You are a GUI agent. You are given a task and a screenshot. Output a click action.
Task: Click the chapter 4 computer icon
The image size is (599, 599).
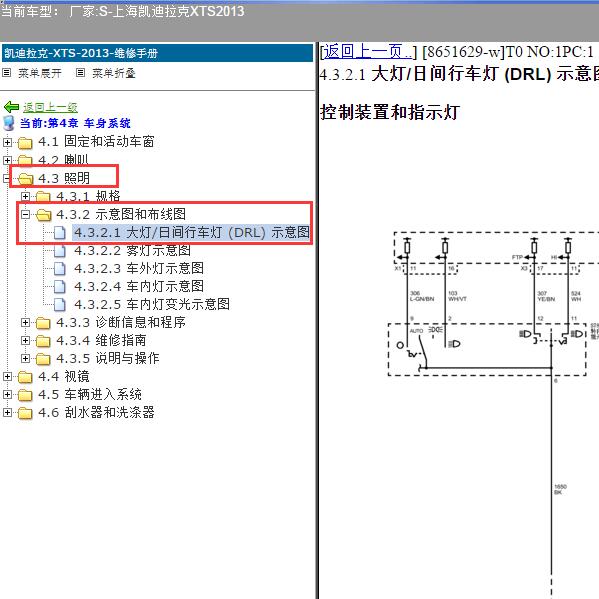click(8, 123)
